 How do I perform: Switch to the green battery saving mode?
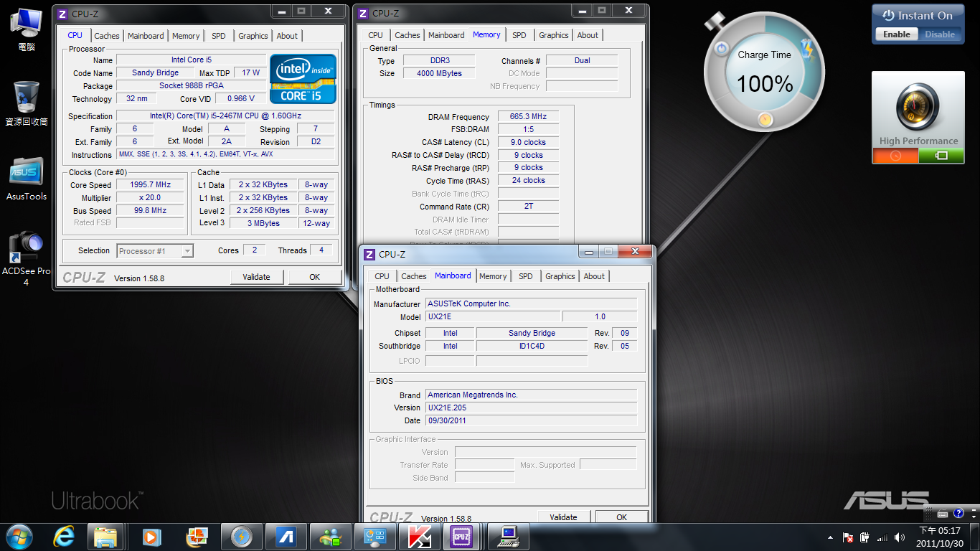point(941,156)
